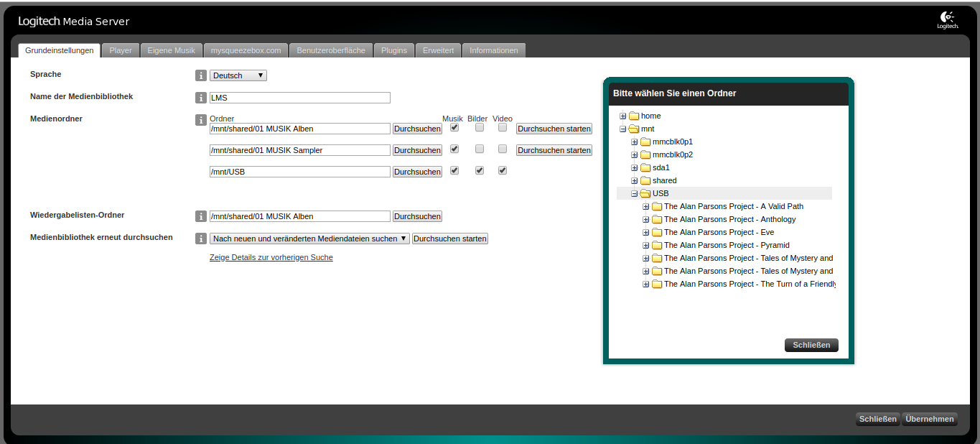Image resolution: width=980 pixels, height=444 pixels.
Task: Click the mmcblk0p1 folder icon
Action: coord(645,142)
